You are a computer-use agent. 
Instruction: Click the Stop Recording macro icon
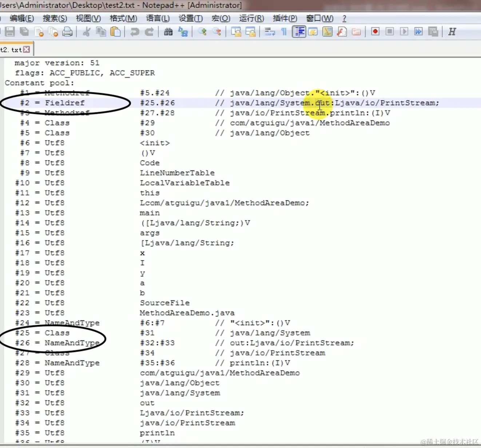(x=390, y=32)
